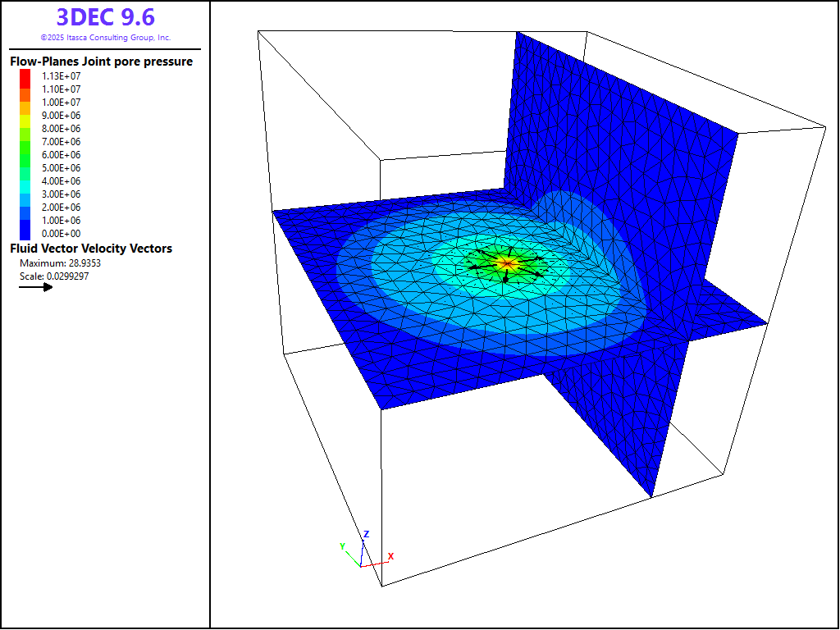Select the cyan 4.00E+06 legend swatch
The height and width of the screenshot is (630, 840).
coord(25,181)
